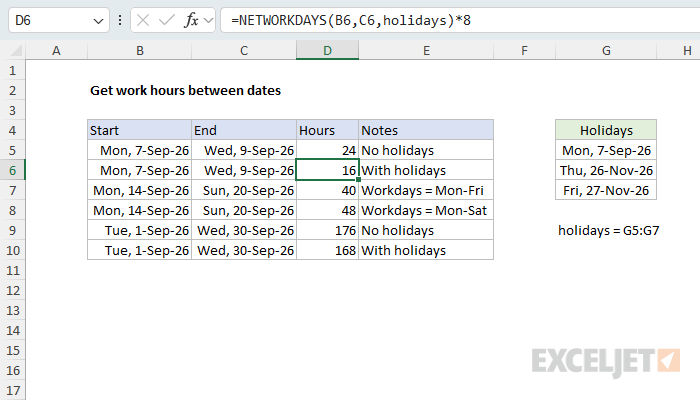Expand the dropdown arrow next to fx
The width and height of the screenshot is (700, 400).
[208, 21]
